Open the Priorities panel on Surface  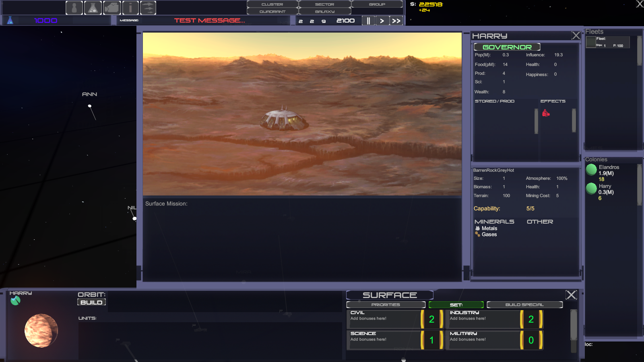[x=386, y=304]
